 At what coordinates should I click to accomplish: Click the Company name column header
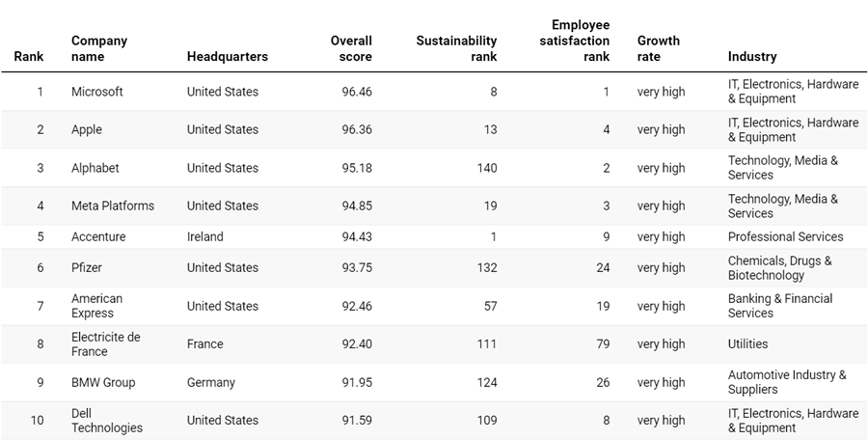pos(99,48)
